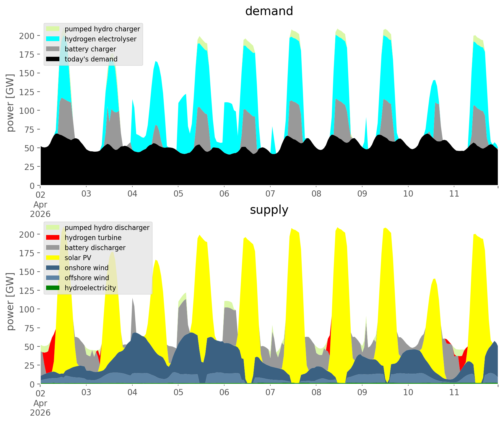Select the demand chart's power [GW] axis label
The image size is (504, 423).
coord(10,103)
